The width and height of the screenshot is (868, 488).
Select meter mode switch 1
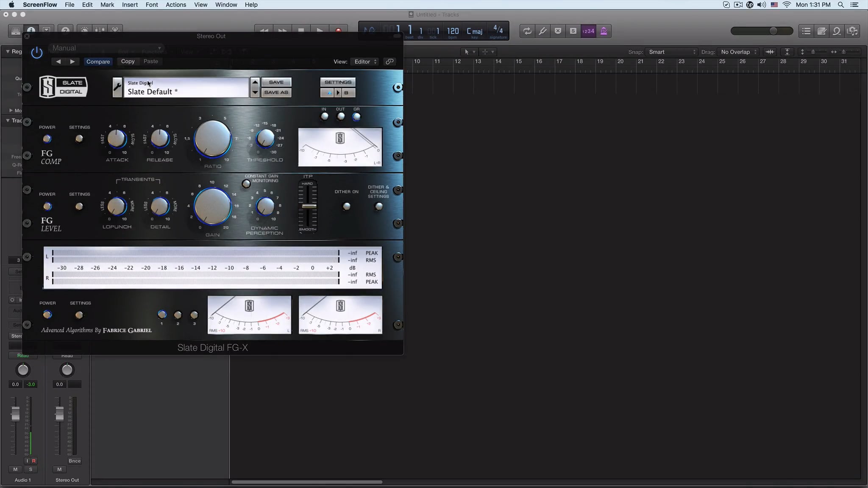(162, 314)
